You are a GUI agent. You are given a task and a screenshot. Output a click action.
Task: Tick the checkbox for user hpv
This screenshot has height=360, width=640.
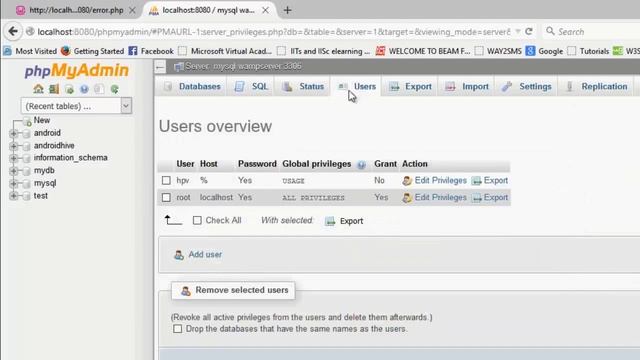(x=166, y=180)
